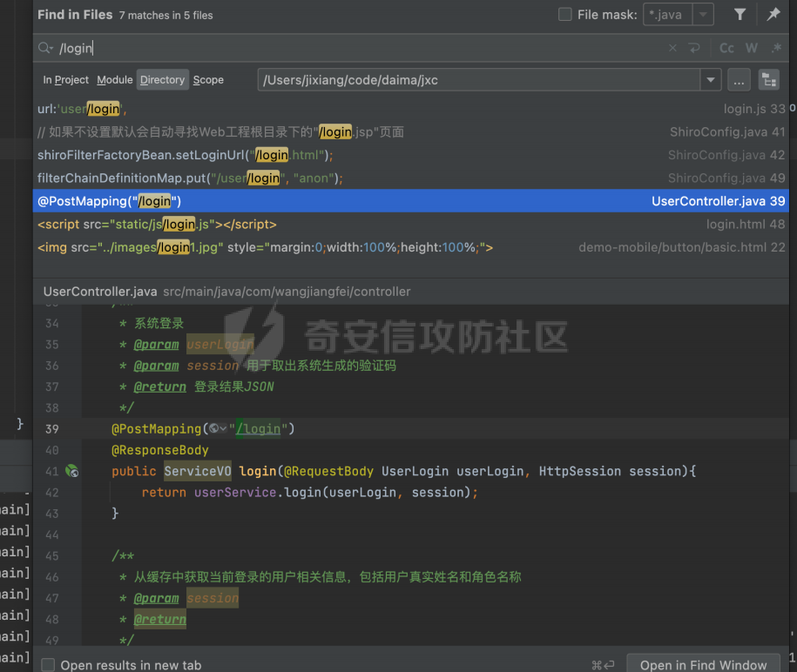Enable the File mask checkbox
This screenshot has height=672, width=797.
(x=564, y=14)
